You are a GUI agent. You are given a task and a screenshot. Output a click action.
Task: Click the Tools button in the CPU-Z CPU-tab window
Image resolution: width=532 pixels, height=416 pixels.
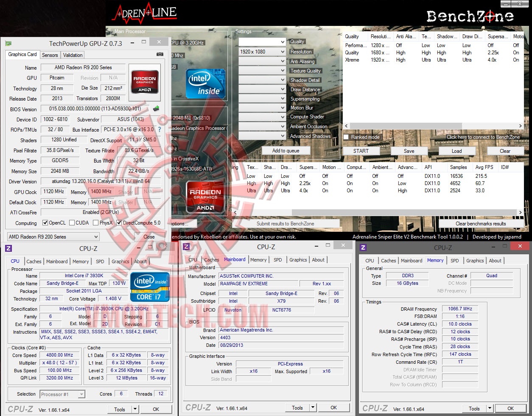click(x=120, y=409)
